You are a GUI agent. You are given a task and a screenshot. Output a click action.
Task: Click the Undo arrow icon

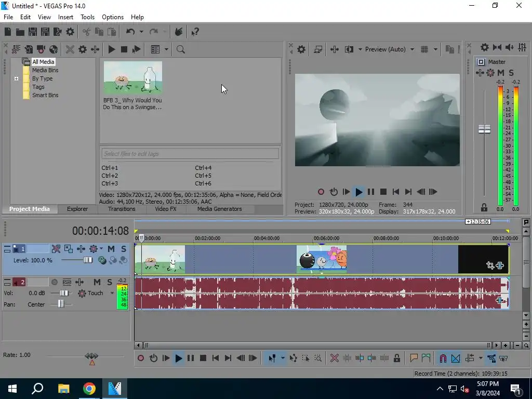point(130,32)
